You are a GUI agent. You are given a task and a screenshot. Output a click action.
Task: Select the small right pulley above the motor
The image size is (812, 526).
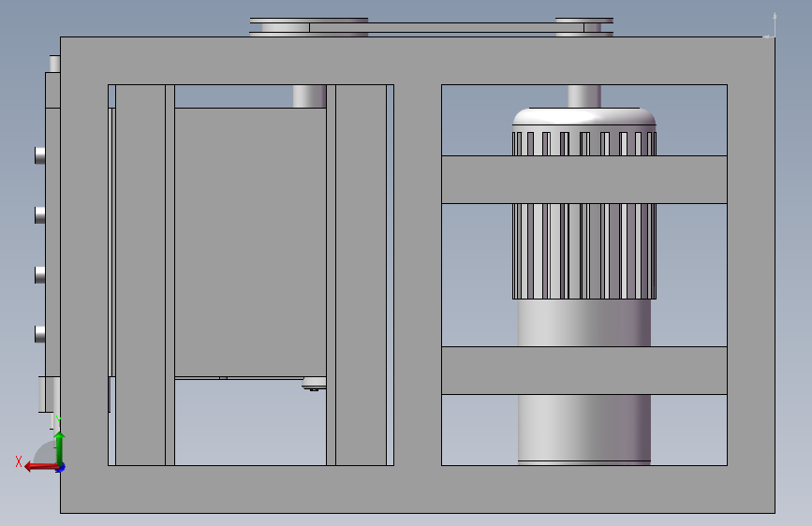[x=584, y=27]
